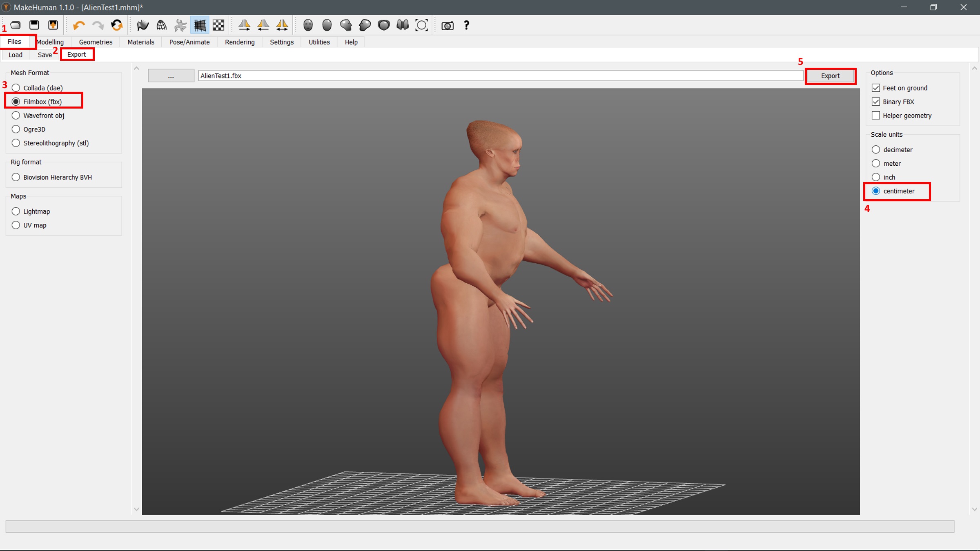The width and height of the screenshot is (980, 551).
Task: Select Filmbox (fbx) mesh format
Action: point(37,102)
